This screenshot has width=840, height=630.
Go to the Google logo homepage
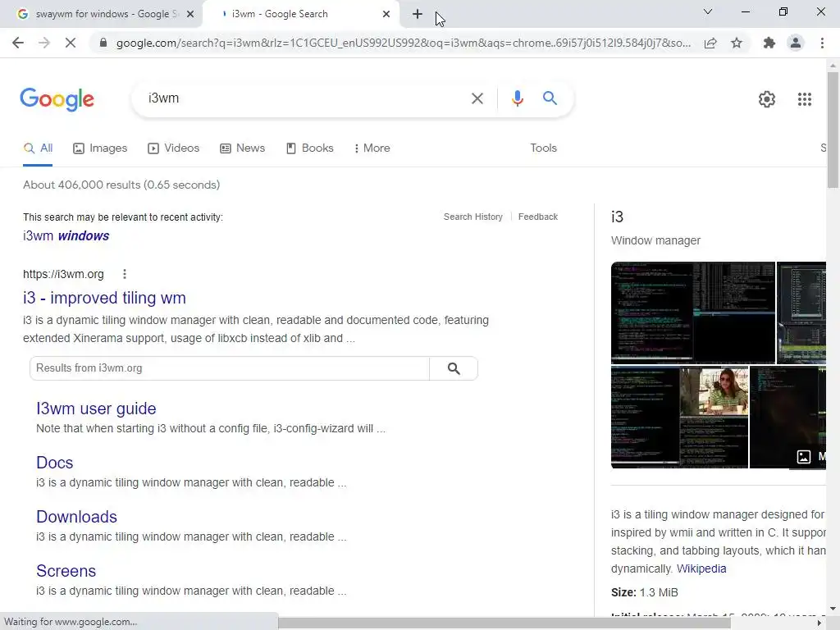point(57,99)
